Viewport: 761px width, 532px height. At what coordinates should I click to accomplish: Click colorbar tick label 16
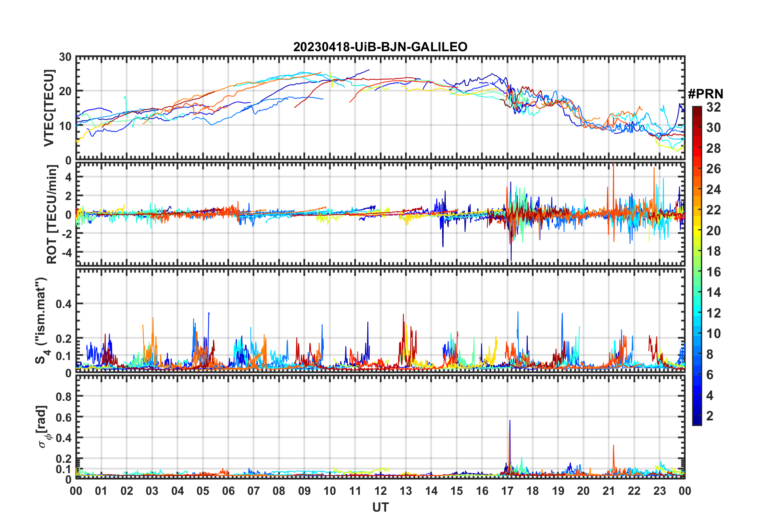(713, 272)
